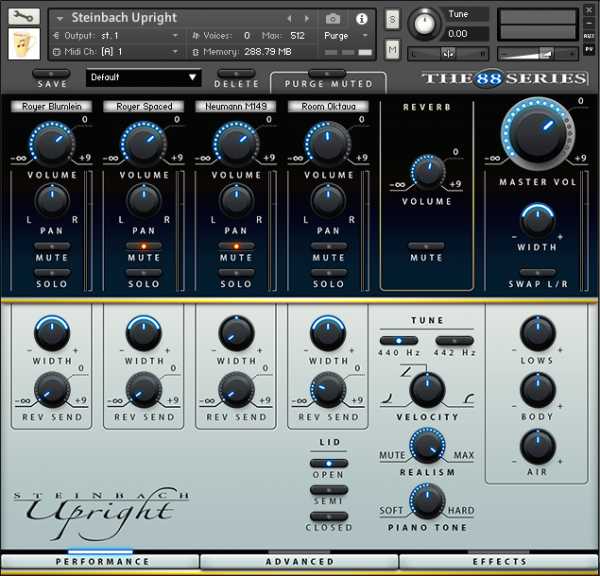Click the Piano Tone knob
The image size is (600, 576).
(x=427, y=501)
